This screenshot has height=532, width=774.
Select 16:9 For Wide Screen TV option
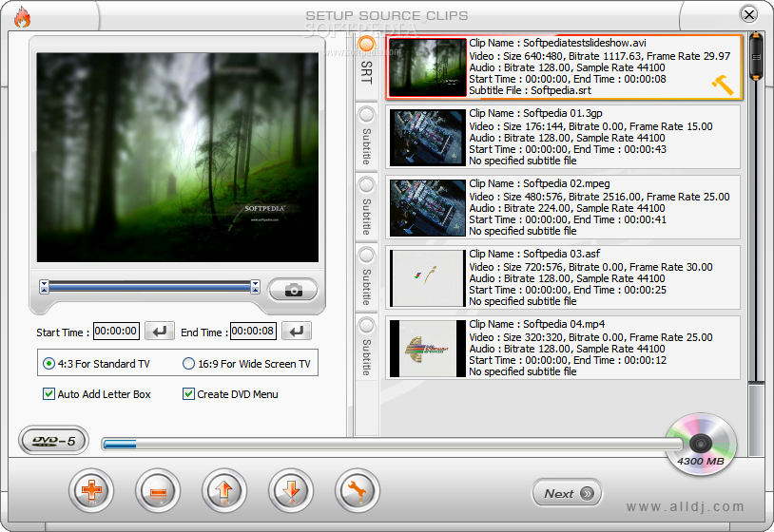click(189, 364)
